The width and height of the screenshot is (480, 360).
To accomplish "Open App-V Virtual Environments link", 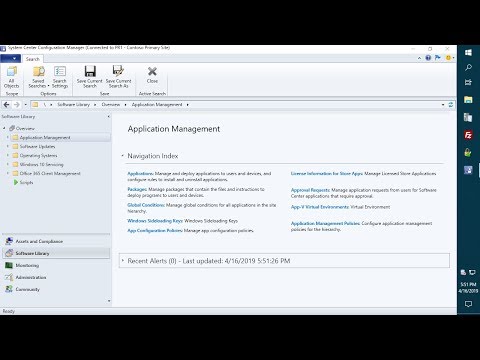I will coord(320,207).
